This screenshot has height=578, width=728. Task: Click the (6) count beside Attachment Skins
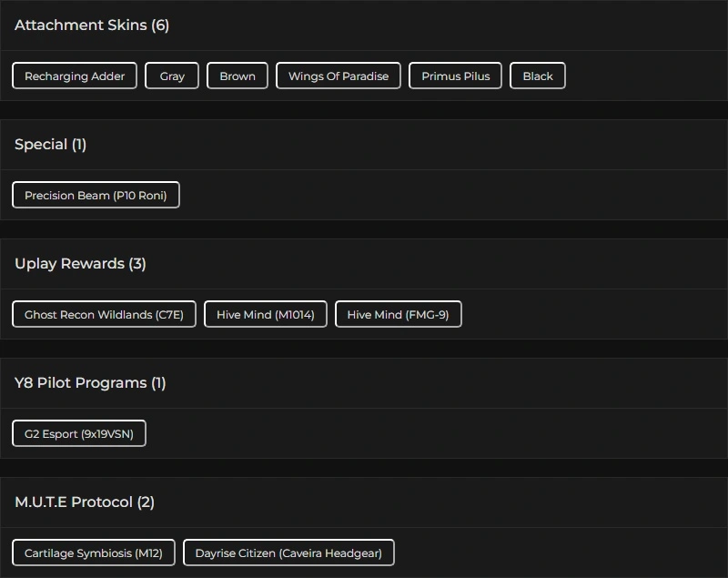click(160, 25)
